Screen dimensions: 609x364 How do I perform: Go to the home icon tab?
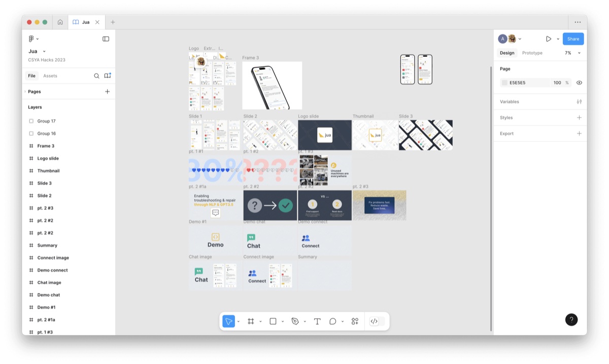60,22
